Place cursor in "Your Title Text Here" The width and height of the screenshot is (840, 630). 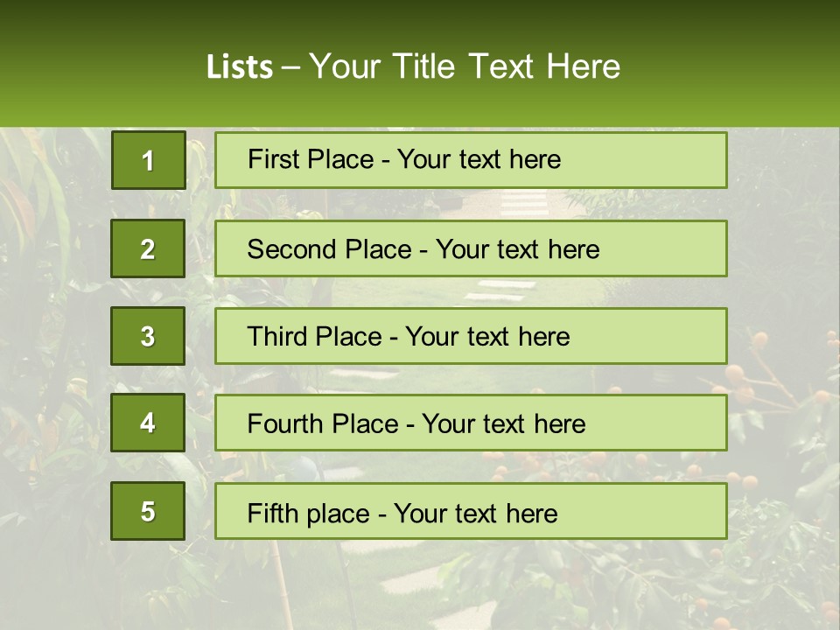(464, 67)
